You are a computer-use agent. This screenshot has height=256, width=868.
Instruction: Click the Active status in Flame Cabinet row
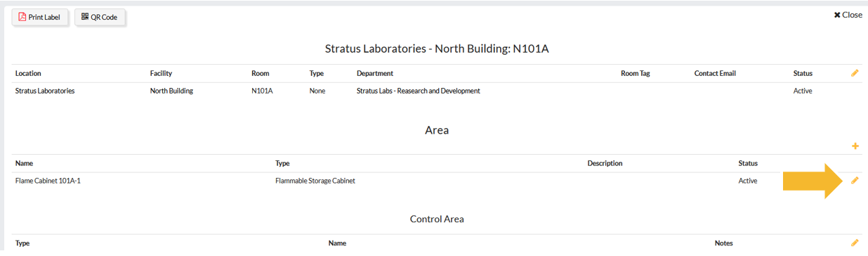coord(748,181)
